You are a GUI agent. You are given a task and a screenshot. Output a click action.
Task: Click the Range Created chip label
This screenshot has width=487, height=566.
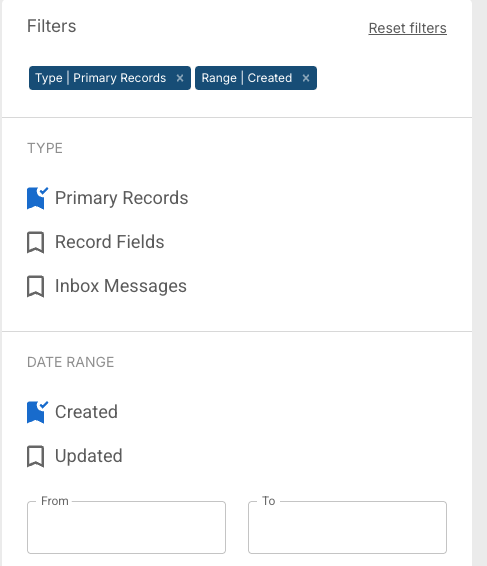(x=247, y=78)
